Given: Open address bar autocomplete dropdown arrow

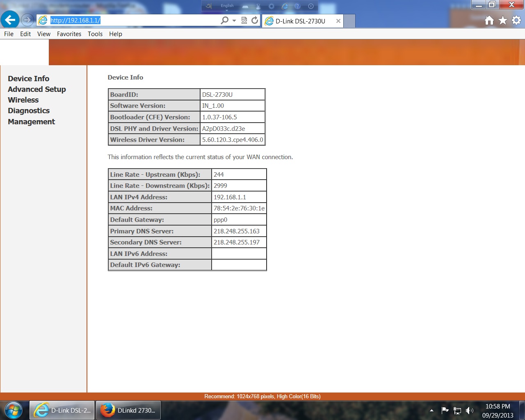Looking at the screenshot, I should tap(234, 20).
